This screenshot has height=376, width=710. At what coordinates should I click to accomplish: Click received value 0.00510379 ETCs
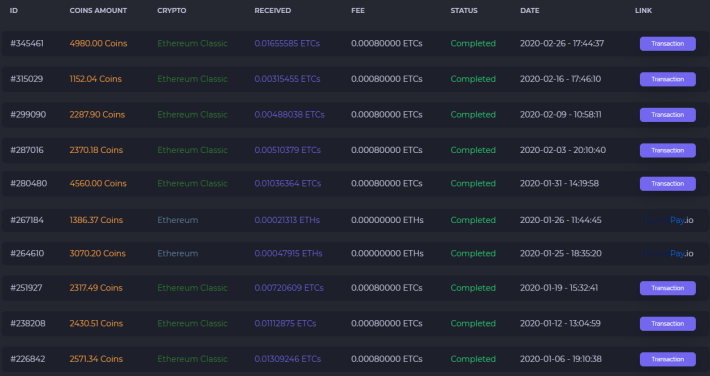[288, 150]
